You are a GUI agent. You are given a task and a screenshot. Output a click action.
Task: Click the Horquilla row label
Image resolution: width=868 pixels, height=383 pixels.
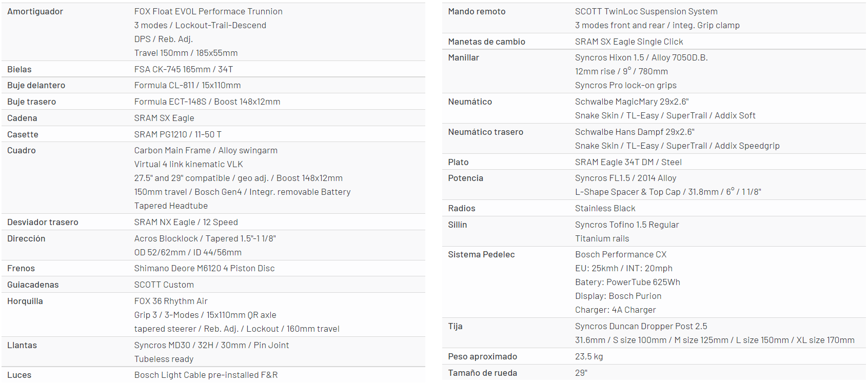[x=25, y=301]
